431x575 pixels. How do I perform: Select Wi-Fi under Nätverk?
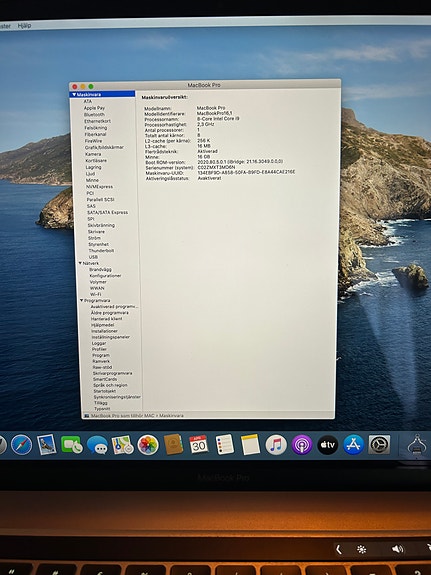pyautogui.click(x=96, y=294)
